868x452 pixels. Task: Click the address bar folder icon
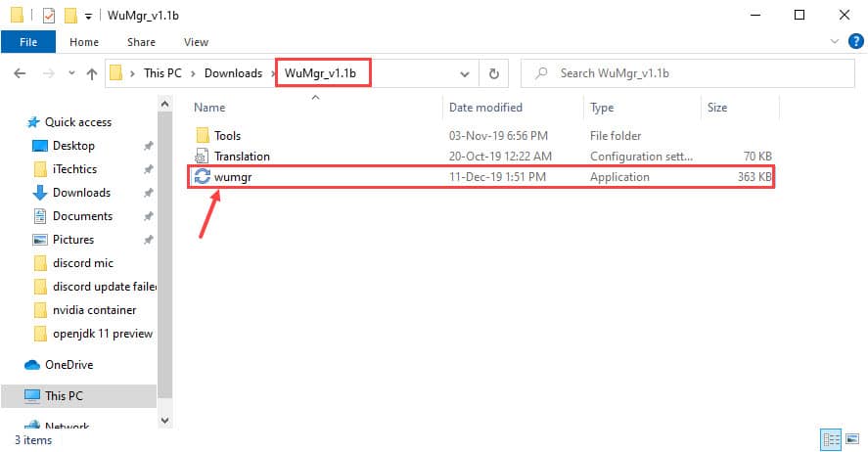click(115, 73)
